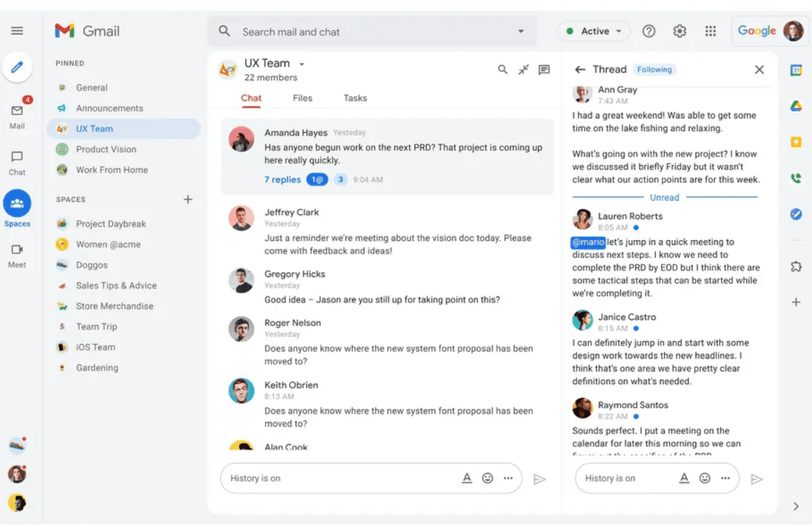Open emoji picker in thread reply box
Screen dimensions: 812x527
coord(705,478)
